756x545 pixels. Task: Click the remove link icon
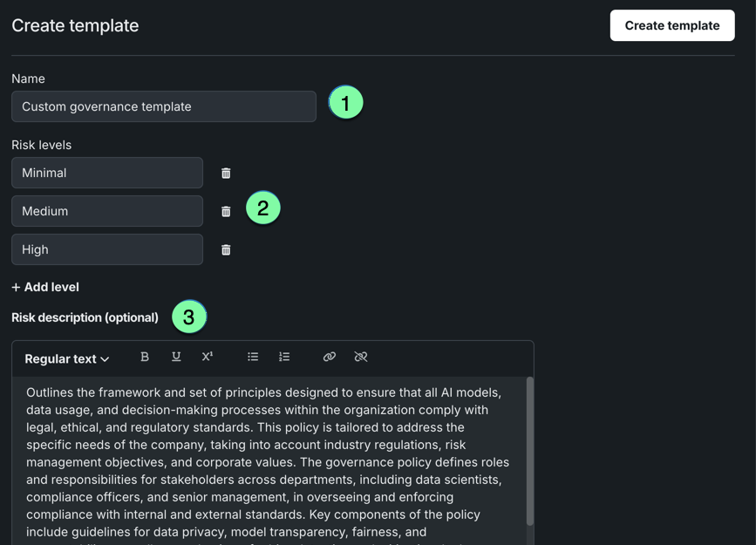pyautogui.click(x=361, y=357)
